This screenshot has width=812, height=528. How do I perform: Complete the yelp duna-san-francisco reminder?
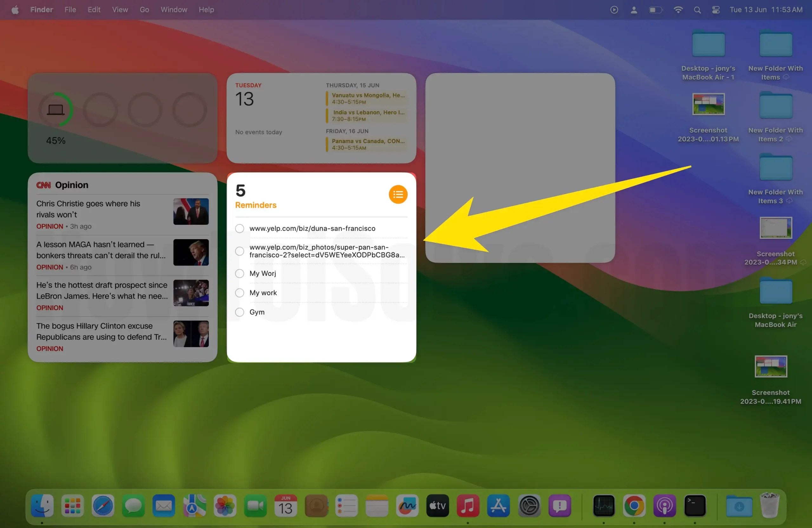tap(239, 228)
